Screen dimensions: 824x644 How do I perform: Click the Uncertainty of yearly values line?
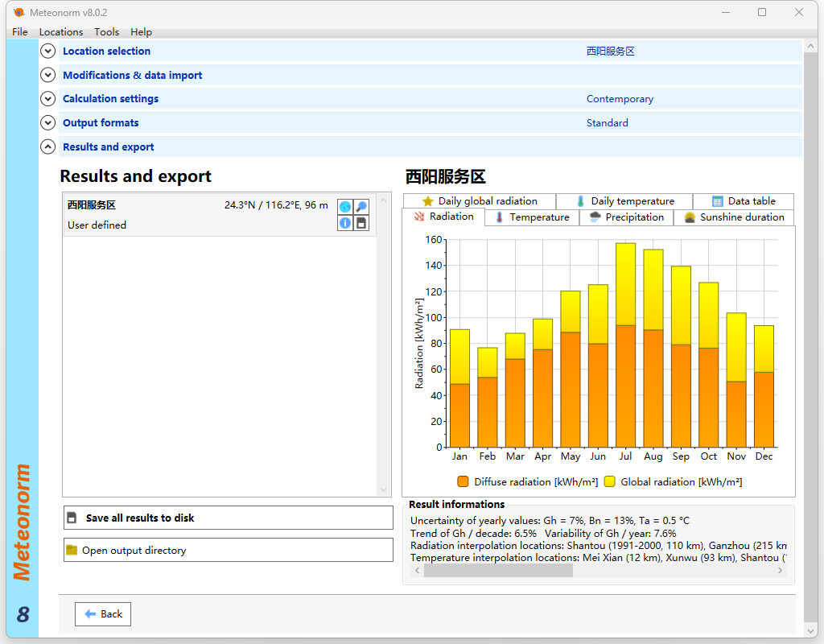tap(550, 521)
